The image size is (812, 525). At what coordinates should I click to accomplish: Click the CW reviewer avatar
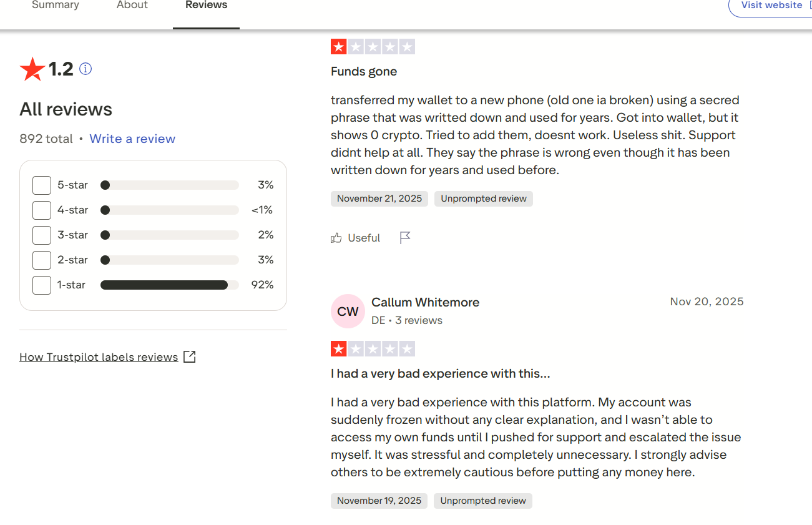point(348,311)
